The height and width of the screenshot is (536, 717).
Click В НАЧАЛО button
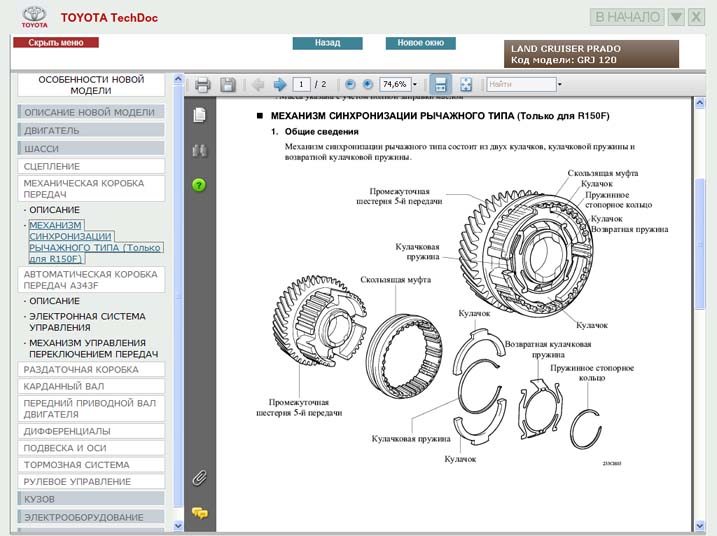[x=627, y=17]
